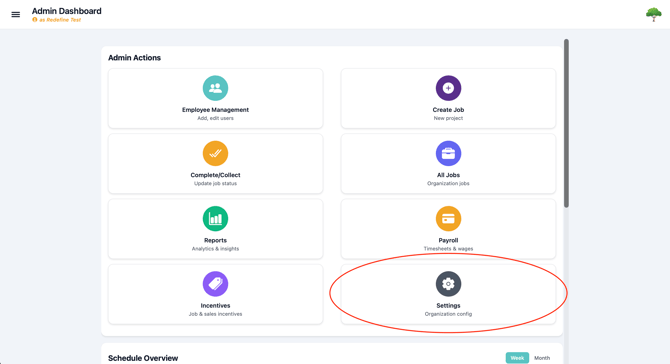Click 'Organization config' subtitle
Image resolution: width=670 pixels, height=364 pixels.
coord(448,314)
